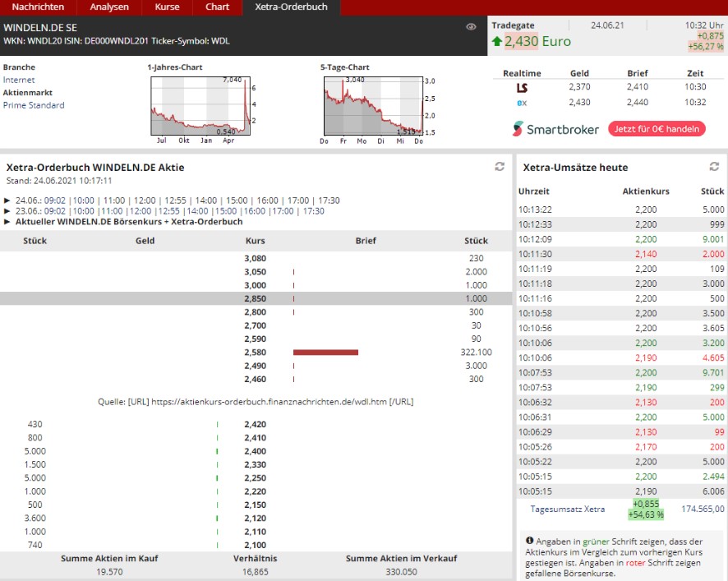Open the 5-Tage-Chart thumbnail
Viewport: 728px width, 581px height.
click(x=374, y=107)
